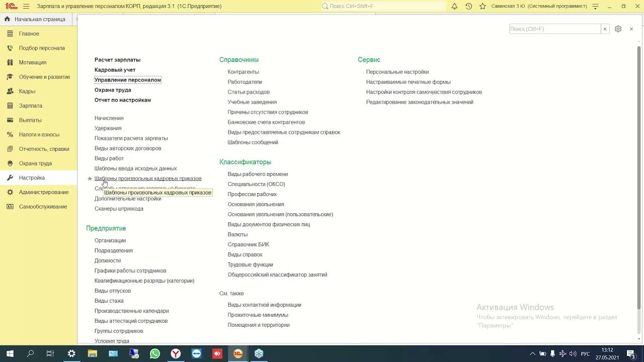Open the Администрирование sidebar section
The image size is (644, 362).
coord(38,192)
